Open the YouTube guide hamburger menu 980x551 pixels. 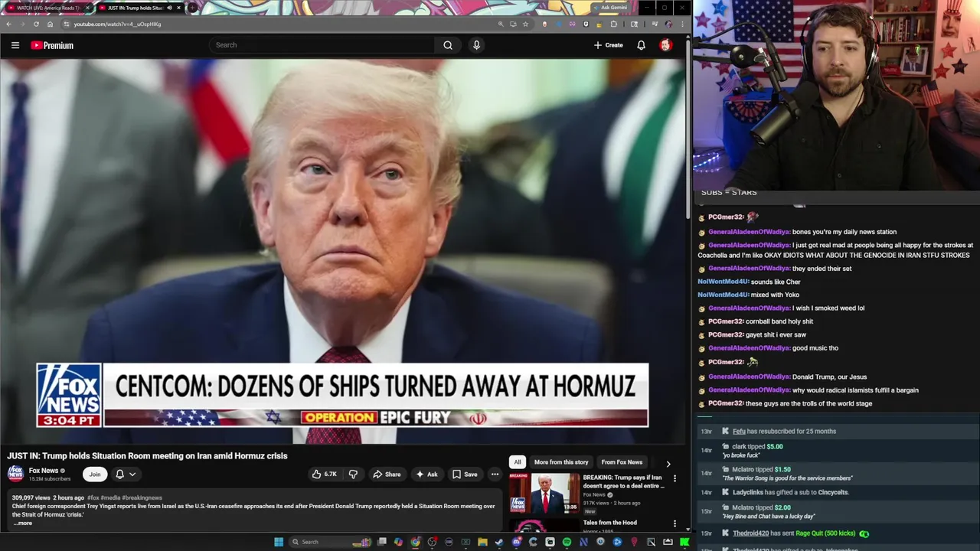pyautogui.click(x=15, y=45)
